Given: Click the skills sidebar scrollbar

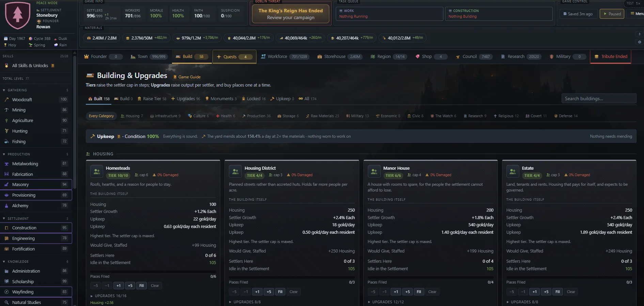Looking at the screenshot, I should pos(75,123).
